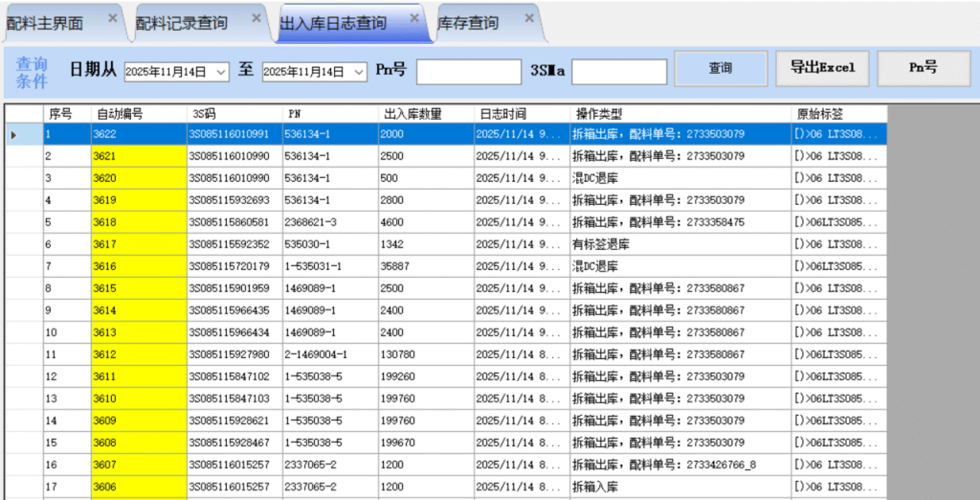Close the 库存查询 tab
The height and width of the screenshot is (500, 980).
click(528, 17)
